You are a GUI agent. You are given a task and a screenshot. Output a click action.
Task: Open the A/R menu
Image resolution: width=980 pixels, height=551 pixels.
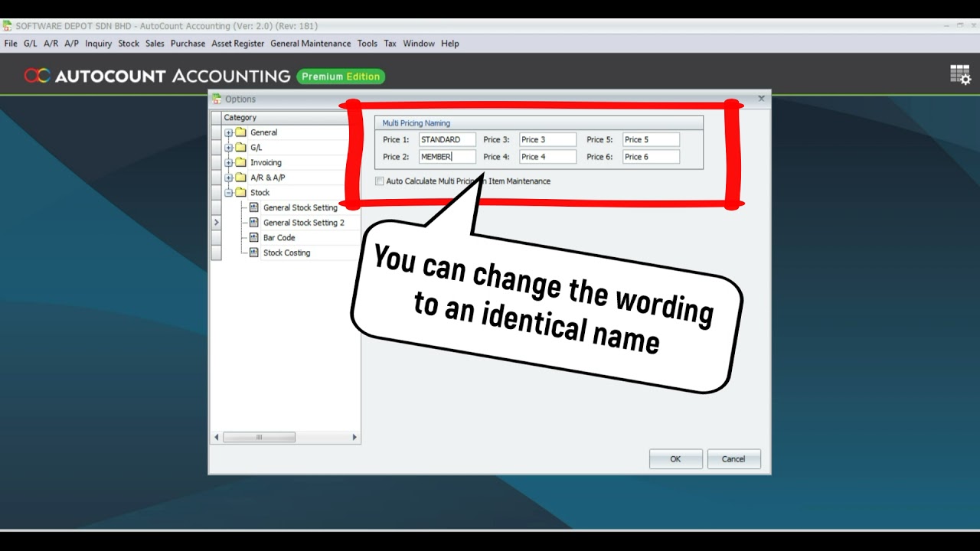(x=51, y=44)
